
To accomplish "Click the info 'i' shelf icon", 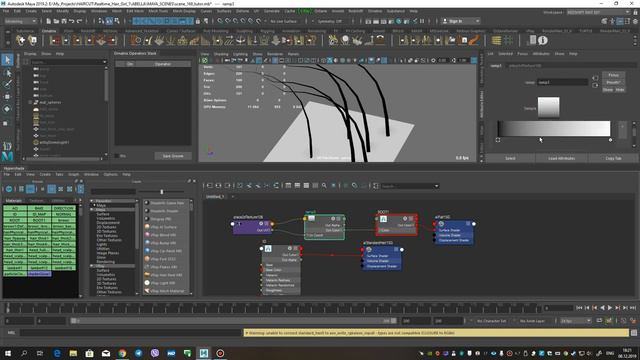I will tap(542, 40).
